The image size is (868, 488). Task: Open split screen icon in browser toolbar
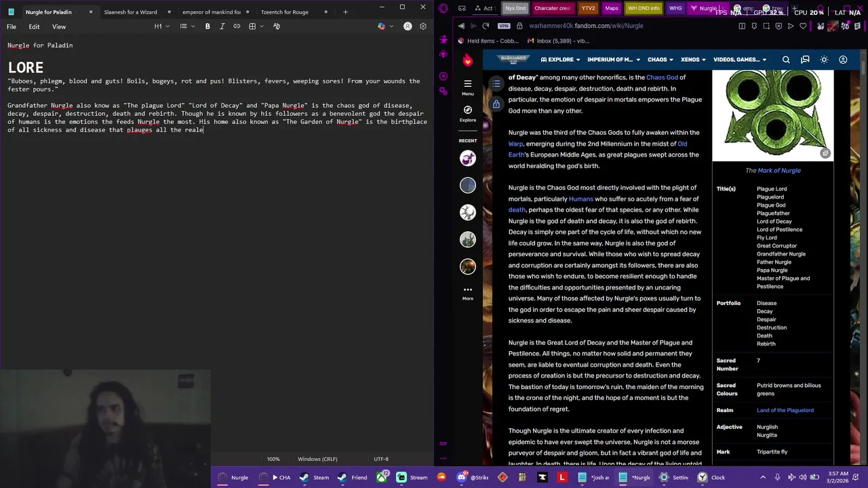pos(742,26)
